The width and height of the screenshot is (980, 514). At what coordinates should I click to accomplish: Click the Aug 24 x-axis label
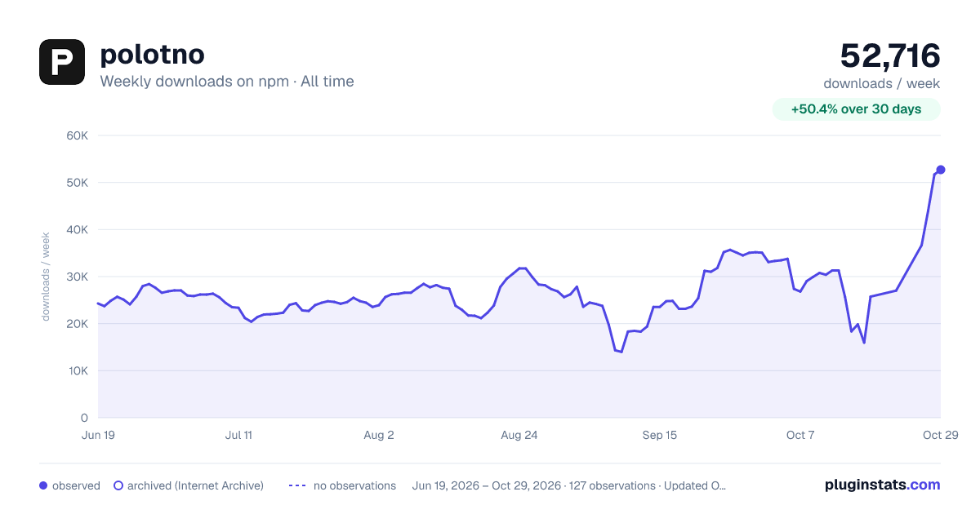(519, 435)
